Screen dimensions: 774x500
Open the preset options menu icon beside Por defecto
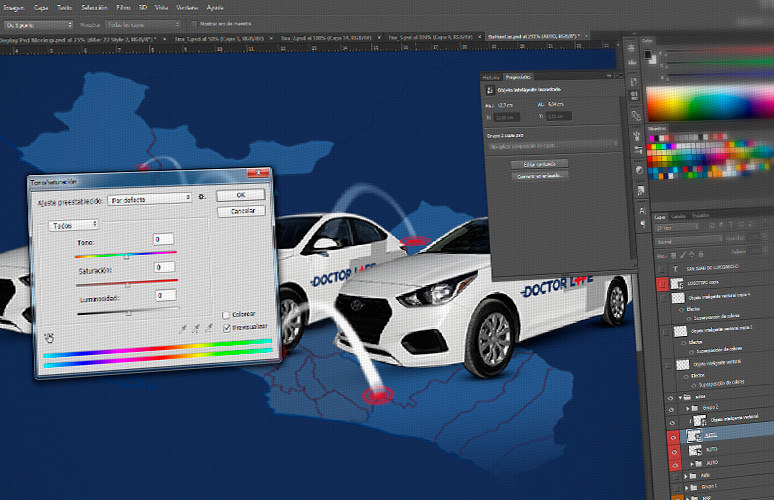(x=201, y=197)
